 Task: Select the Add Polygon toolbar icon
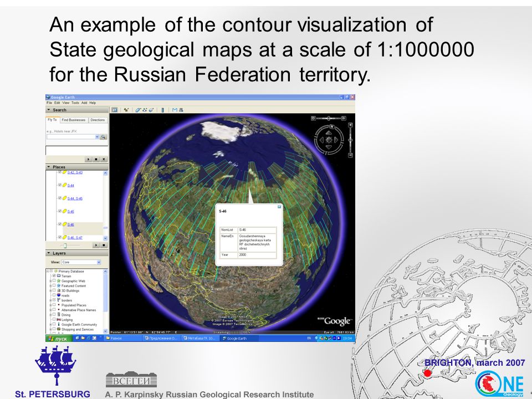pyautogui.click(x=138, y=110)
